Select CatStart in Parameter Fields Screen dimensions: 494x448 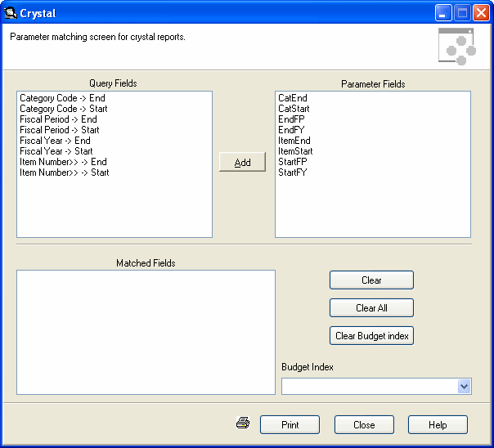tap(294, 109)
